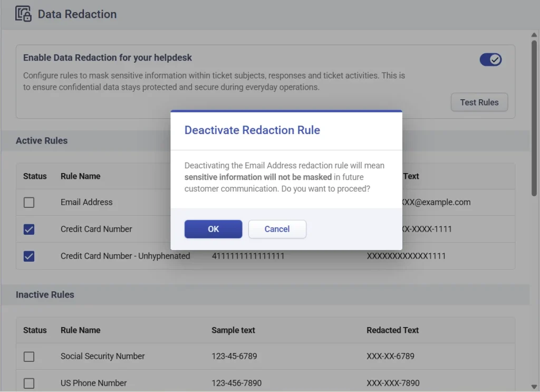
Task: Click the Test Rules button
Action: pyautogui.click(x=479, y=102)
